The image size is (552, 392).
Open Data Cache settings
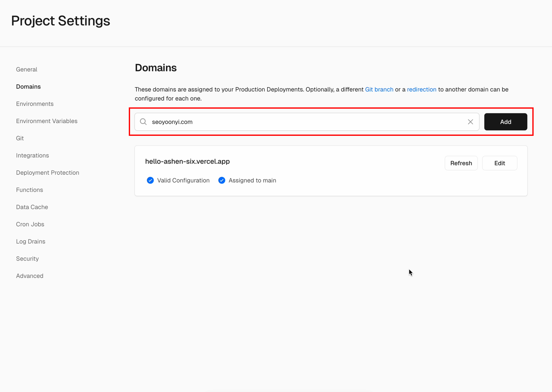32,207
